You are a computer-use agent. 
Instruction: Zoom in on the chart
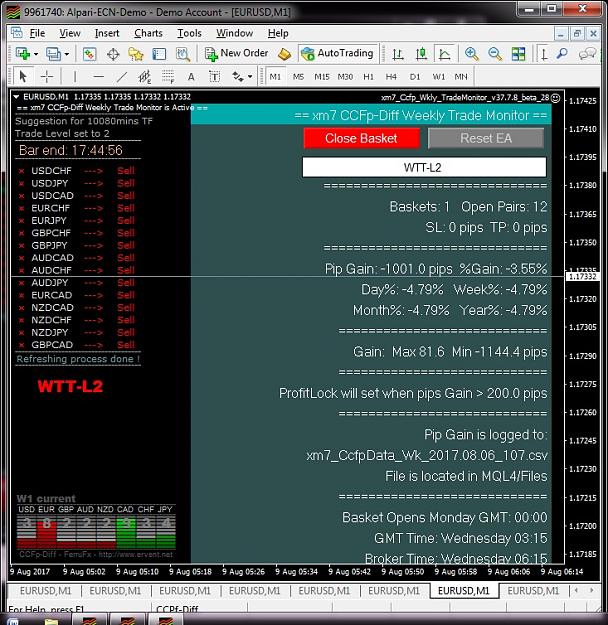pos(471,54)
